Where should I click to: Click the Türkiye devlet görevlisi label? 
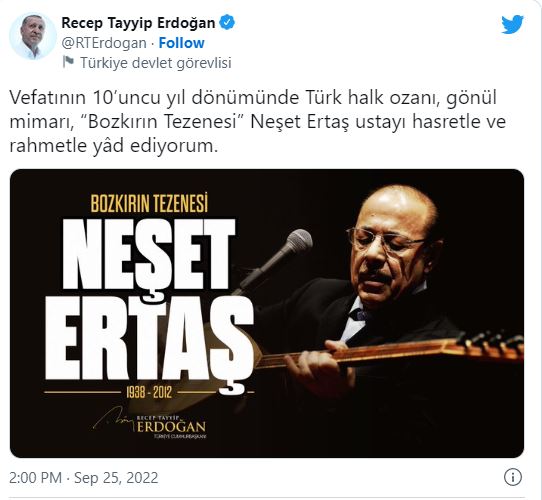(156, 63)
